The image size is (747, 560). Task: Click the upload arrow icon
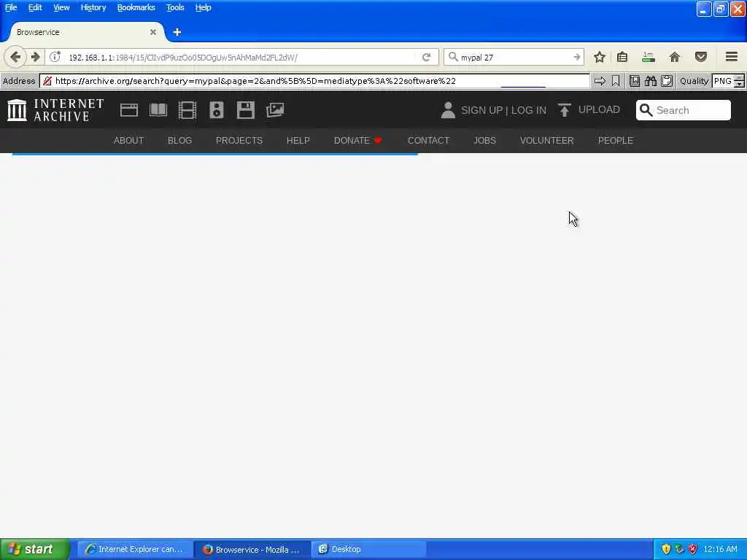pos(564,110)
